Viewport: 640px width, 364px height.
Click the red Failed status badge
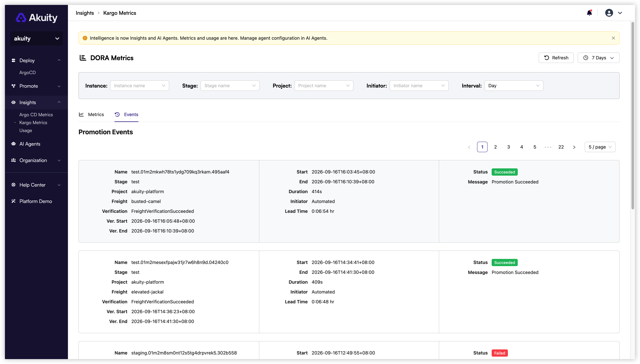coord(499,353)
